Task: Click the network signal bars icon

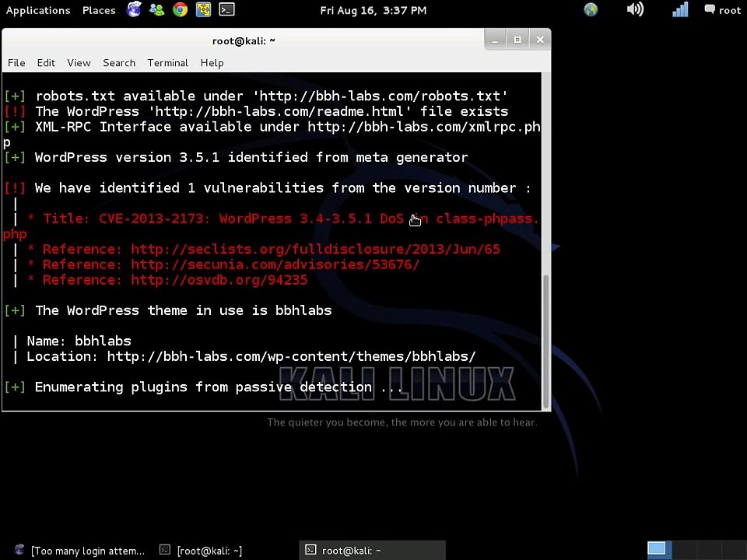Action: tap(680, 9)
